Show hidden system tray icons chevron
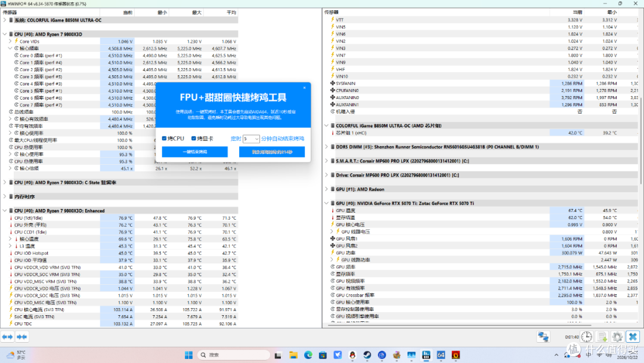The width and height of the screenshot is (644, 363). pyautogui.click(x=556, y=355)
